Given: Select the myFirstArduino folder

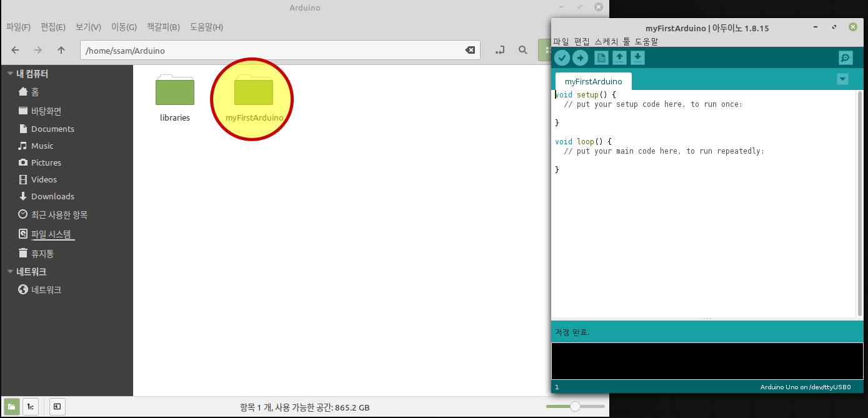Looking at the screenshot, I should tap(254, 98).
